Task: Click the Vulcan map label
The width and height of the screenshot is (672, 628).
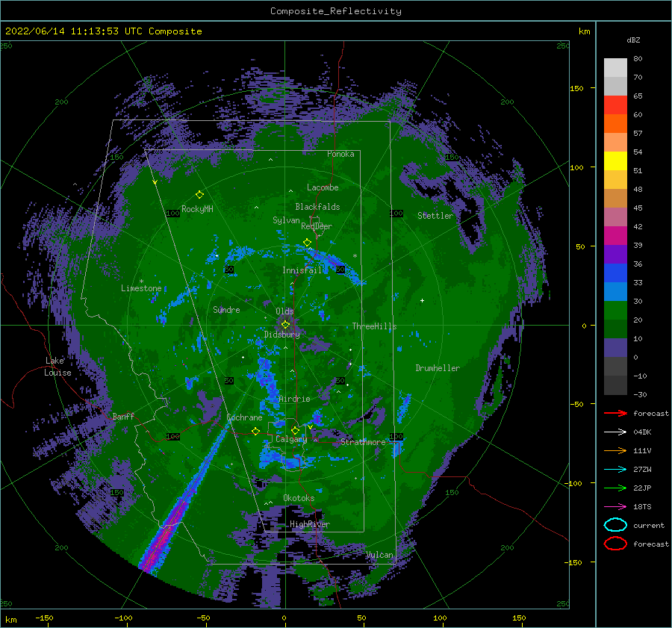Action: point(379,555)
